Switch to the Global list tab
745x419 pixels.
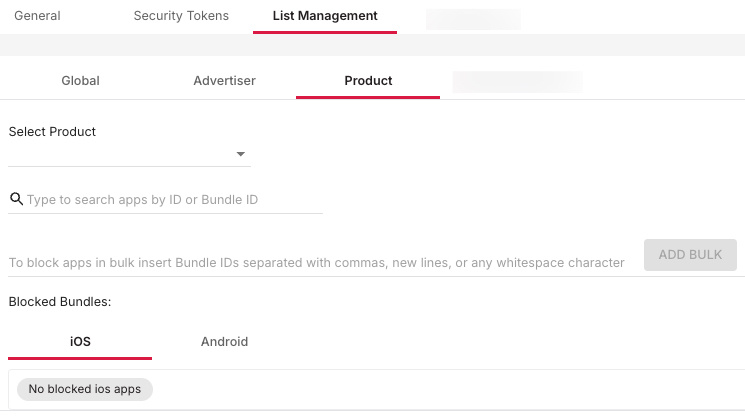(80, 81)
